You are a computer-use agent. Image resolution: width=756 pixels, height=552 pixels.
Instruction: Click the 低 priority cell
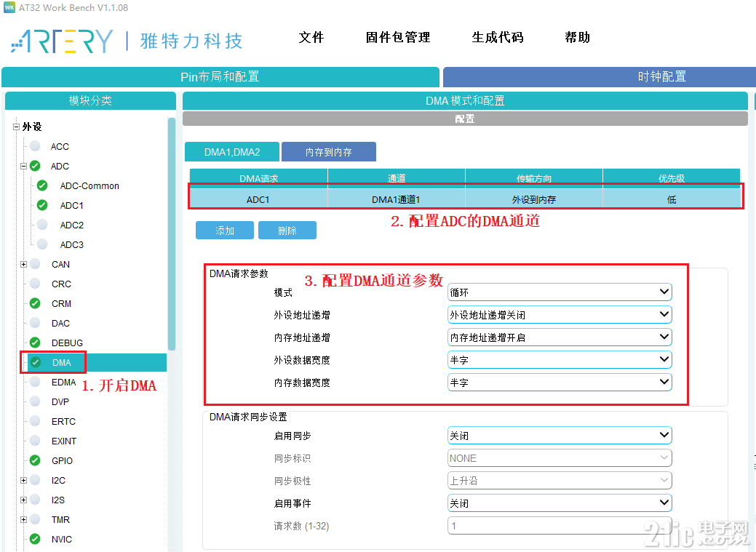[x=671, y=199]
